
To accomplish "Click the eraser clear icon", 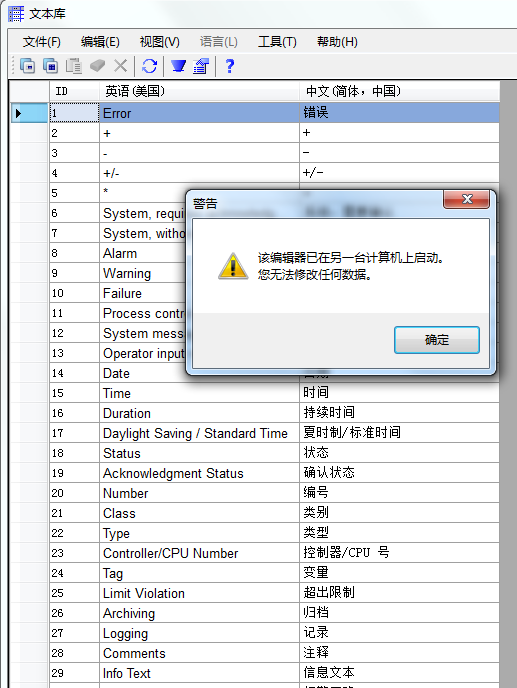I will tap(97, 66).
